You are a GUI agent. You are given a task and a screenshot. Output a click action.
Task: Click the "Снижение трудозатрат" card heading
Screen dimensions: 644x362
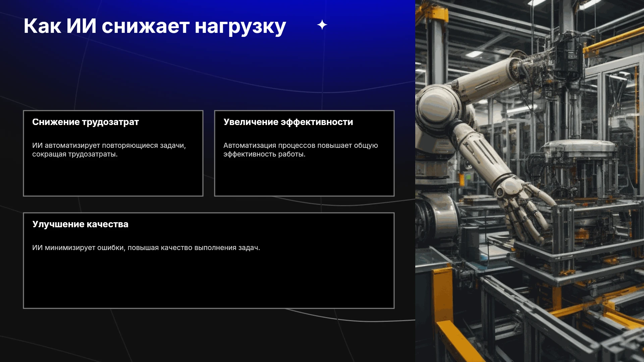pos(86,122)
